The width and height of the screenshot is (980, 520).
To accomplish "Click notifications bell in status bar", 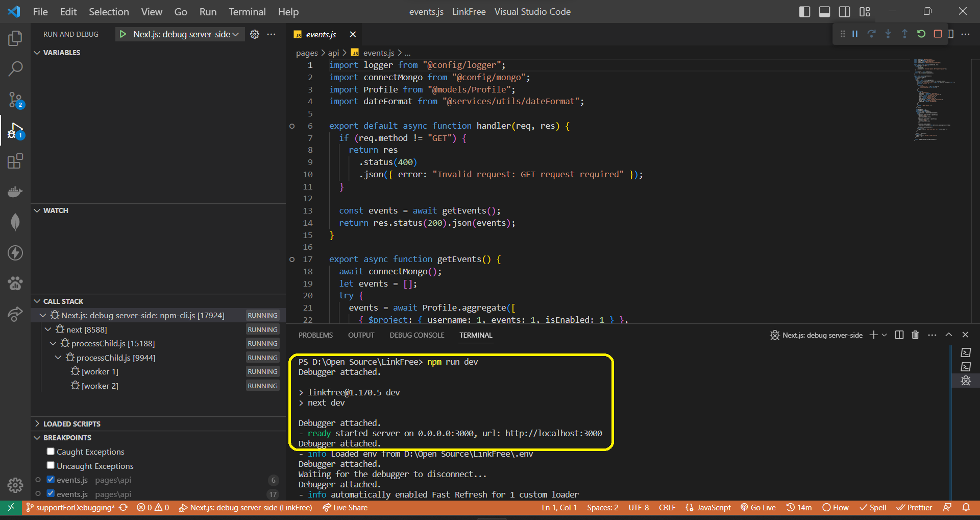I will [x=966, y=507].
